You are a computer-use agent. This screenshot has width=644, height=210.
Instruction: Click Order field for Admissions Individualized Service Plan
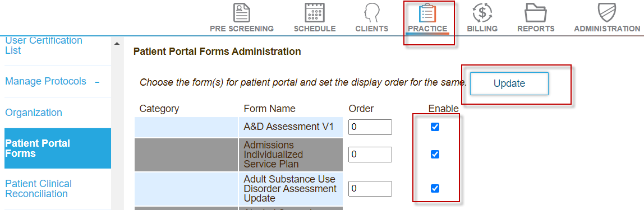point(370,154)
